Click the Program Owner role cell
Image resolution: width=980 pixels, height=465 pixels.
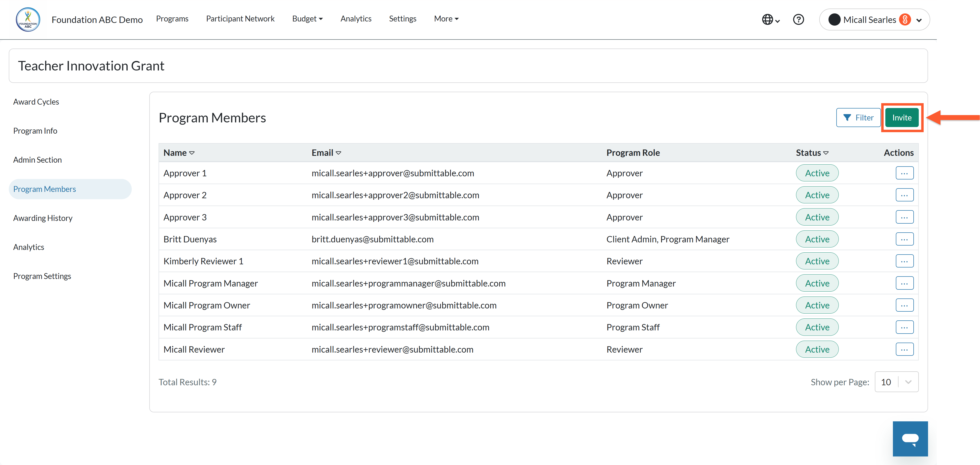click(x=637, y=306)
